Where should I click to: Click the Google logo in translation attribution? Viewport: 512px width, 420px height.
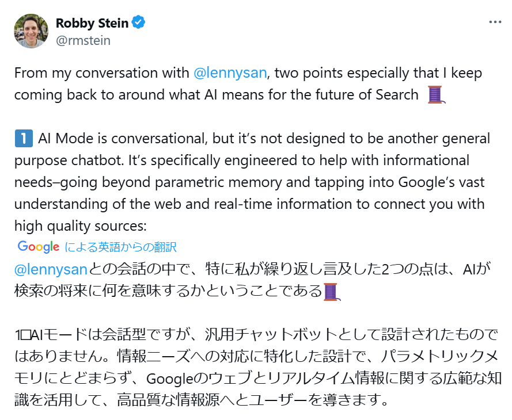point(39,247)
